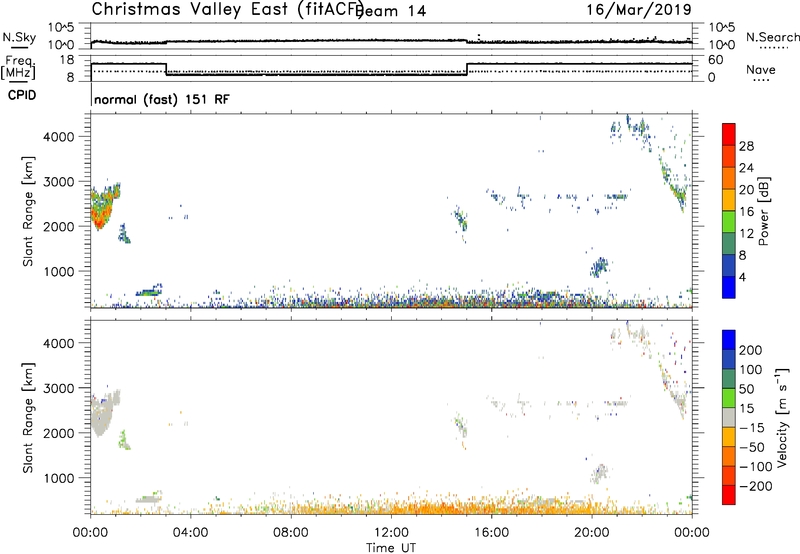Click the 'normal (fast) 151 RF' text

click(162, 99)
